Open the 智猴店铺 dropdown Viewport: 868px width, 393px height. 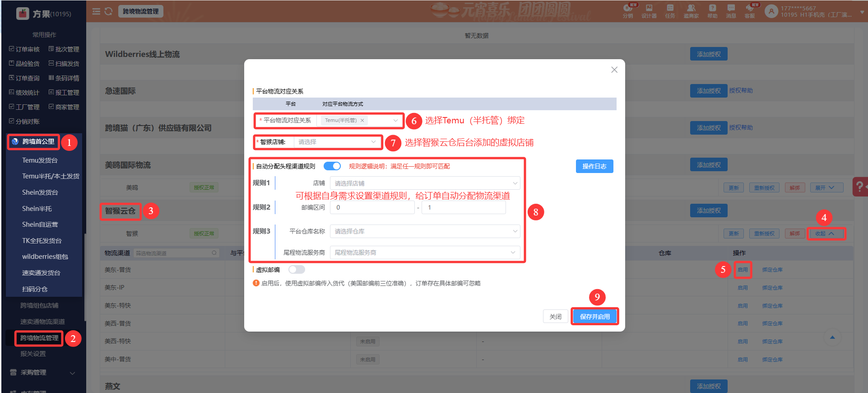(337, 142)
